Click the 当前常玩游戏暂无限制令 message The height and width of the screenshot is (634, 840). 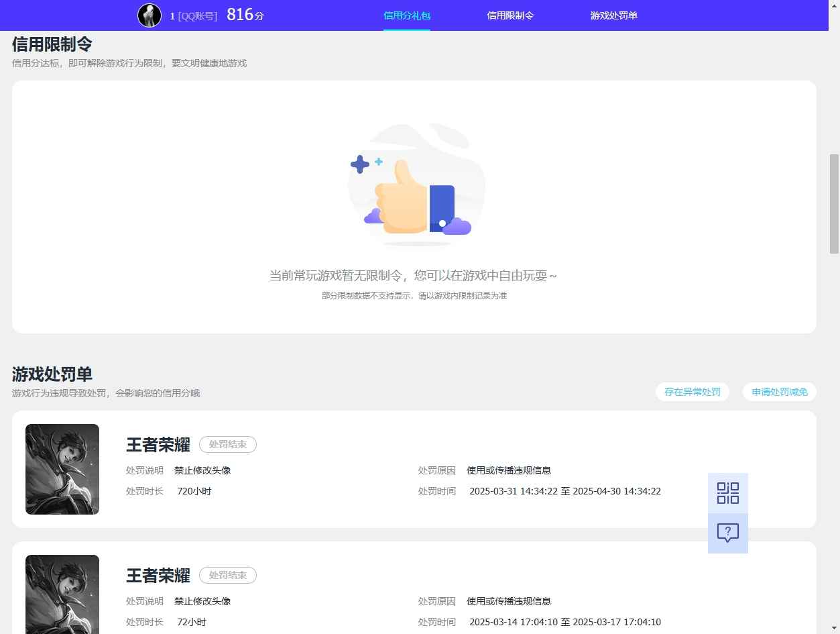(x=414, y=276)
